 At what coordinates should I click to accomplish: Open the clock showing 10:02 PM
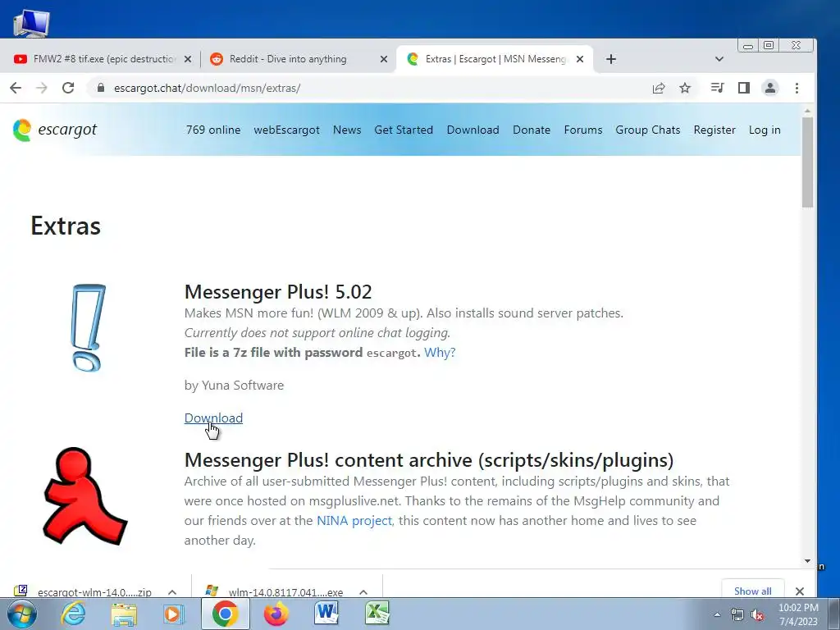[798, 614]
